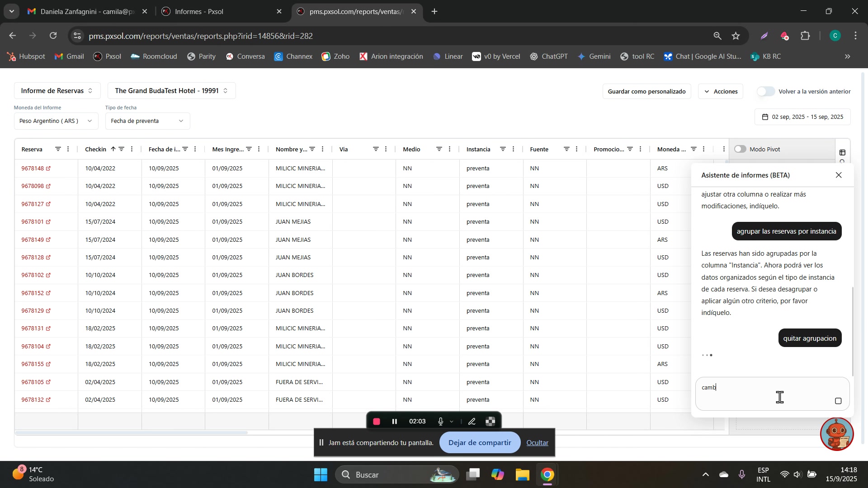Expand Jam microphone options arrow
The width and height of the screenshot is (868, 488).
tap(452, 422)
